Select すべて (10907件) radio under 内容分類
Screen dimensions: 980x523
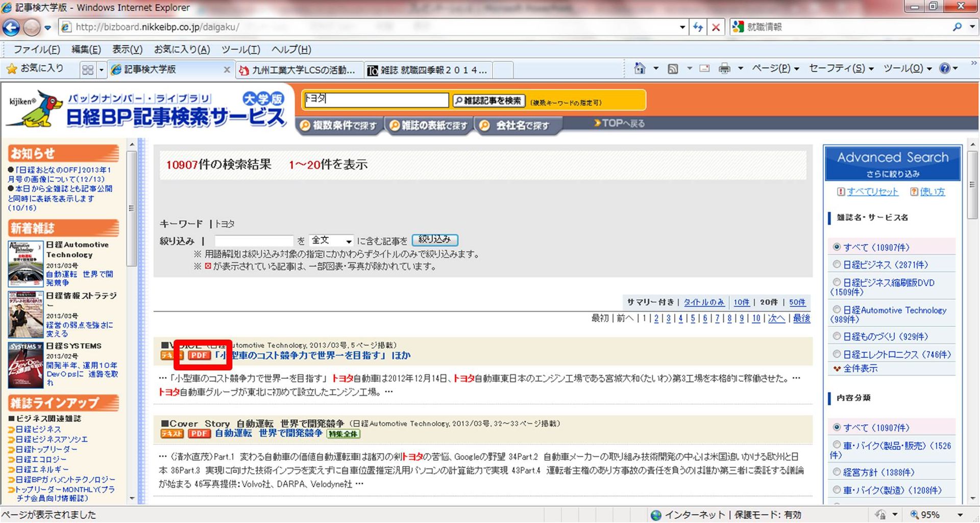click(837, 427)
